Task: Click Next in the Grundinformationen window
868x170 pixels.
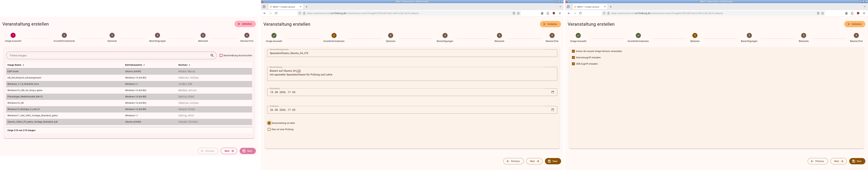Action: [x=534, y=161]
